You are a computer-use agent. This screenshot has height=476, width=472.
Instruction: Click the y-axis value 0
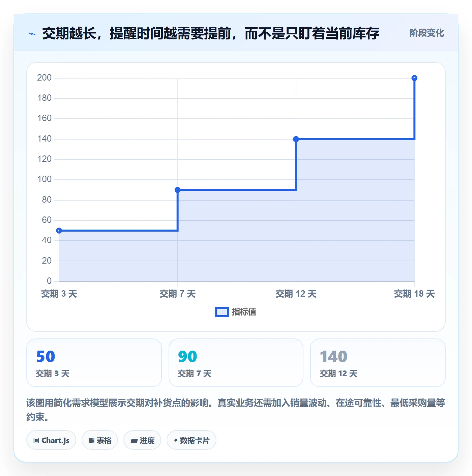[x=49, y=281]
